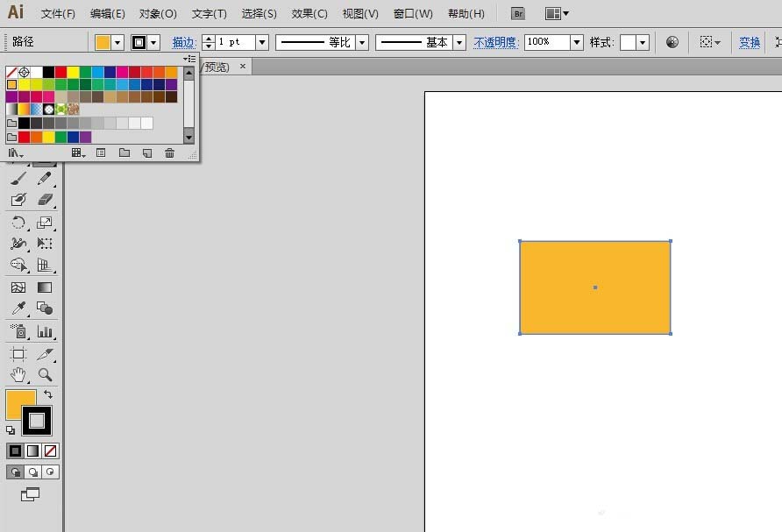Set paint mode to Gradient
This screenshot has width=782, height=532.
[x=32, y=450]
